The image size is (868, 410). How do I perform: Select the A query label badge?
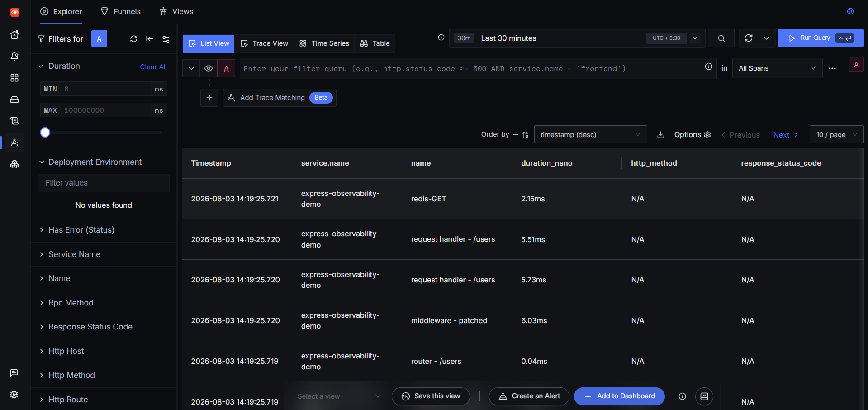226,68
